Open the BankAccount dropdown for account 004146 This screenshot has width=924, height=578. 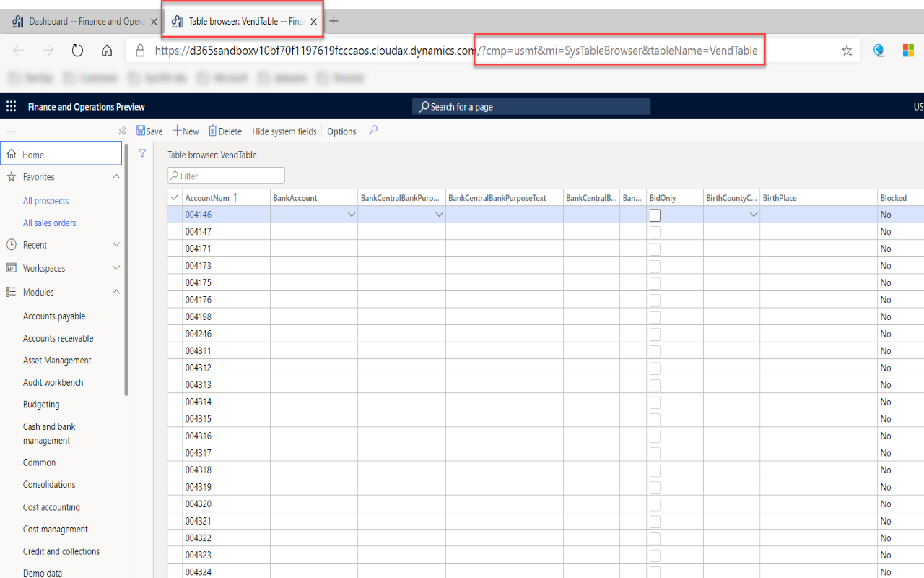[x=352, y=214]
